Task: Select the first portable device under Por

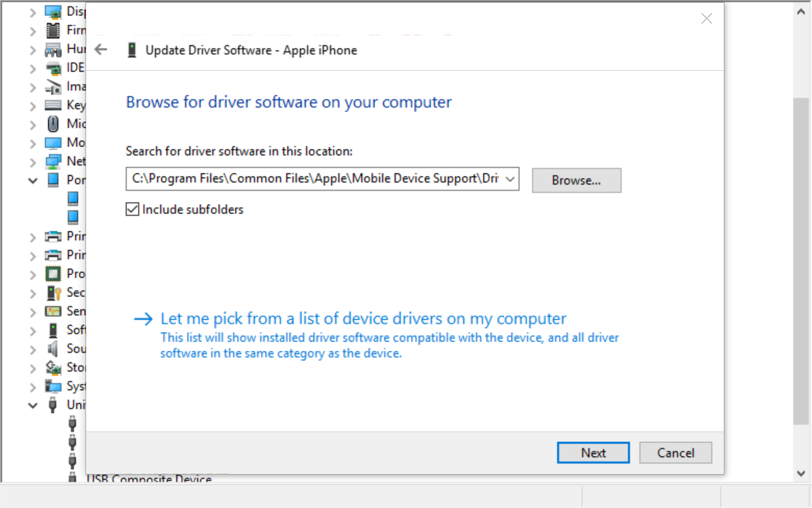Action: tap(73, 198)
